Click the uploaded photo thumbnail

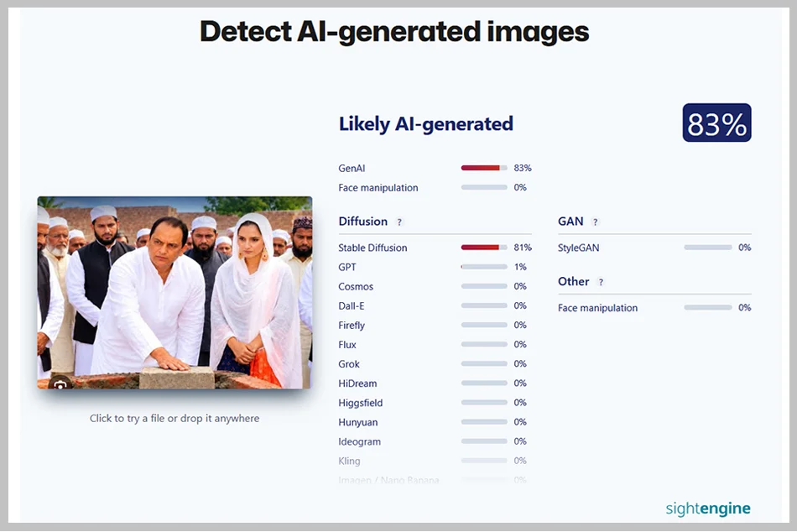coord(175,293)
